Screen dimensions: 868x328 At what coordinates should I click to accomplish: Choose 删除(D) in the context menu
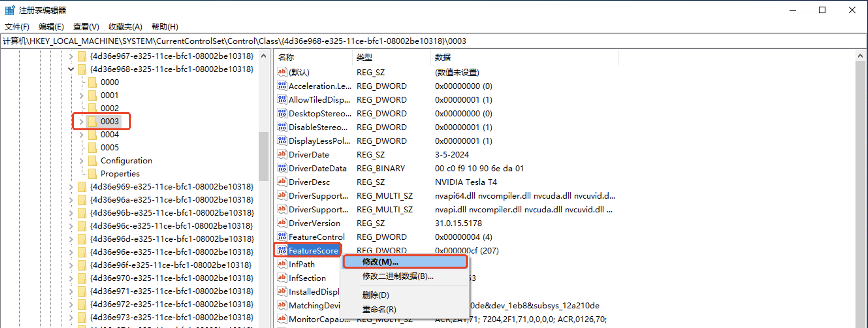[405, 295]
